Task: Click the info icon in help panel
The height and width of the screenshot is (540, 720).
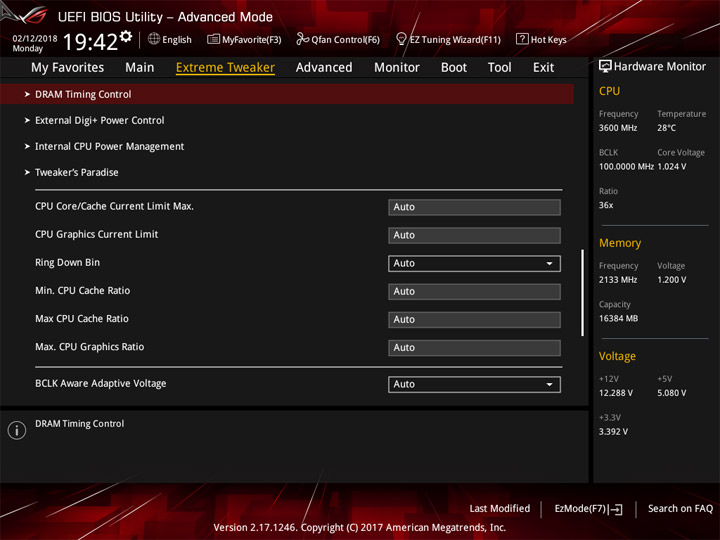Action: pyautogui.click(x=17, y=430)
